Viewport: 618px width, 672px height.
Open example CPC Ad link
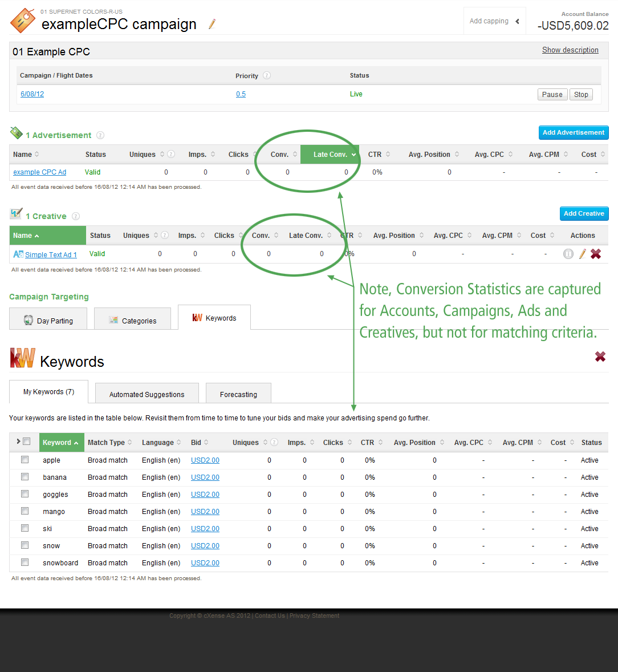click(x=39, y=172)
